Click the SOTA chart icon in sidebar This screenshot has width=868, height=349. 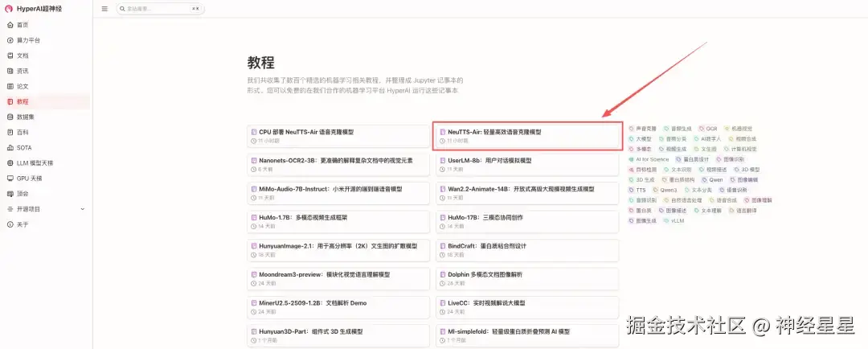point(10,148)
